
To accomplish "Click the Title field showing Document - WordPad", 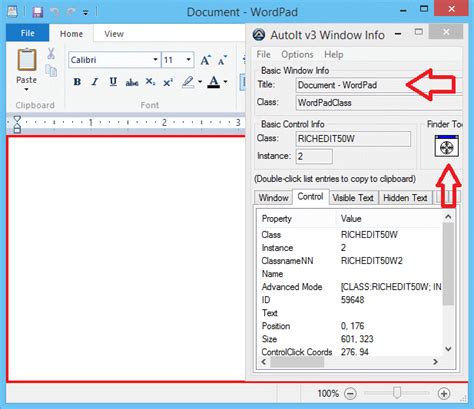I will coord(379,85).
